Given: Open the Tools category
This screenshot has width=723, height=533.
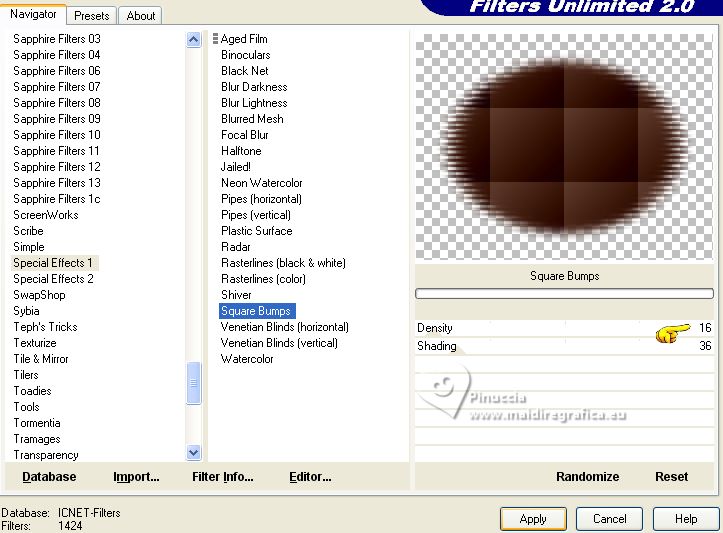Looking at the screenshot, I should [x=26, y=407].
